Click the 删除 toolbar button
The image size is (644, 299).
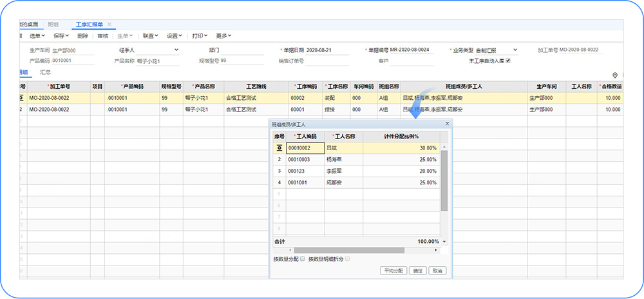(82, 35)
